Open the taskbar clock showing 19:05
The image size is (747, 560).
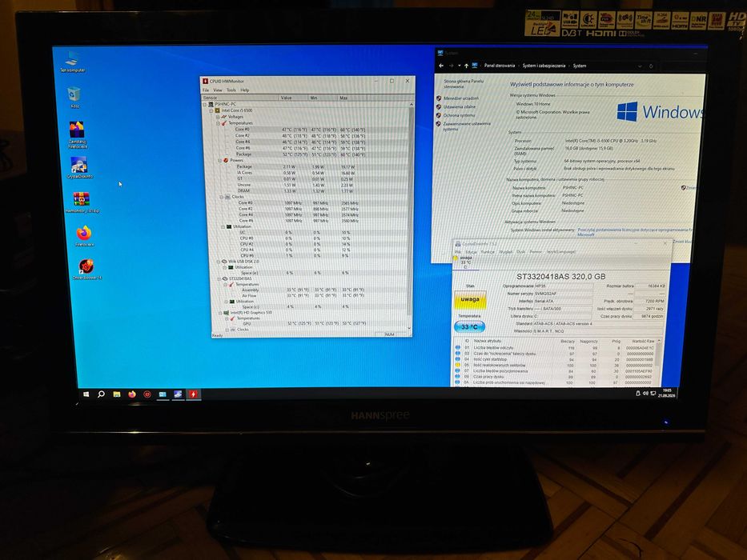pos(666,393)
